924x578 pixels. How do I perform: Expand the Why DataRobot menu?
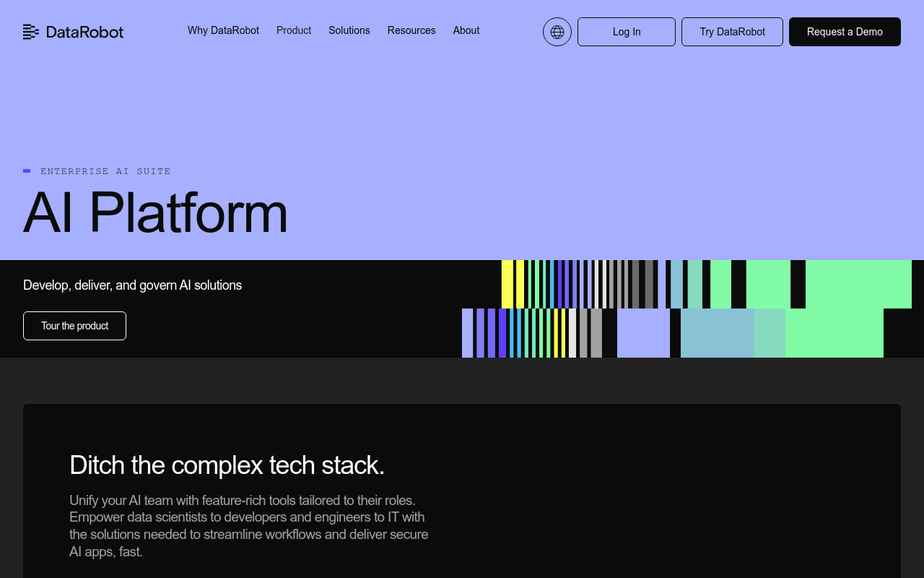coord(223,30)
